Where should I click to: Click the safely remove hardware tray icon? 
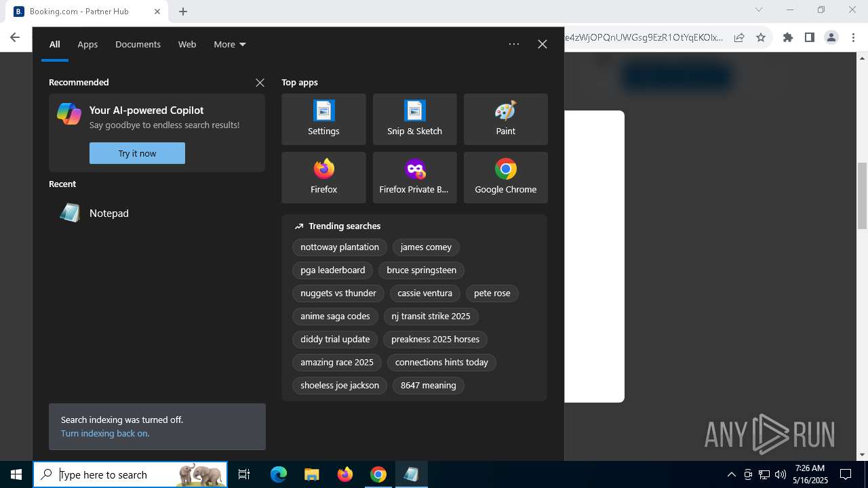pyautogui.click(x=748, y=474)
